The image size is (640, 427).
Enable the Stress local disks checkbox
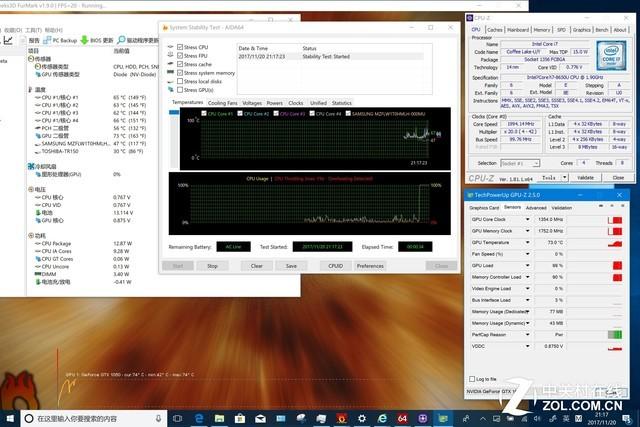click(179, 81)
